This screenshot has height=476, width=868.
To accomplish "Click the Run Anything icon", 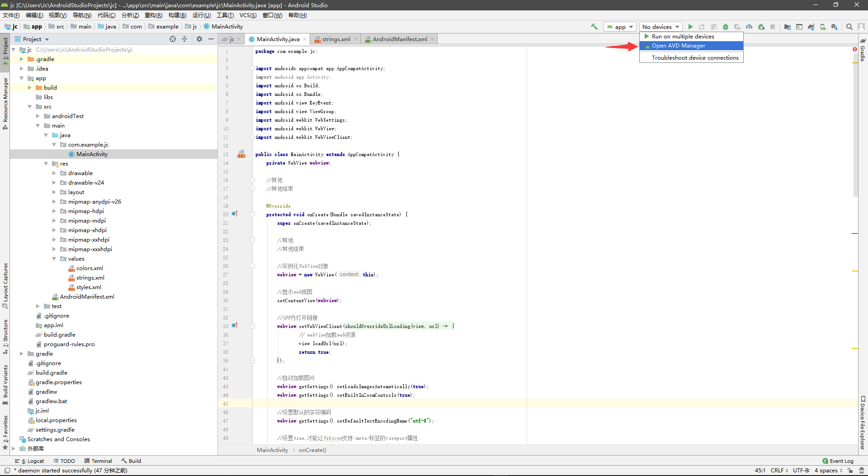I will (x=799, y=27).
